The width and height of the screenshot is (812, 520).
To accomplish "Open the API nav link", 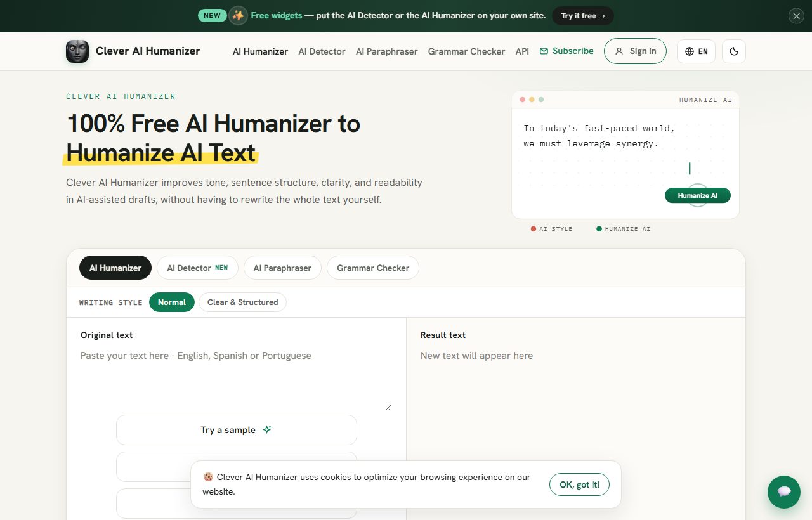I will click(522, 51).
